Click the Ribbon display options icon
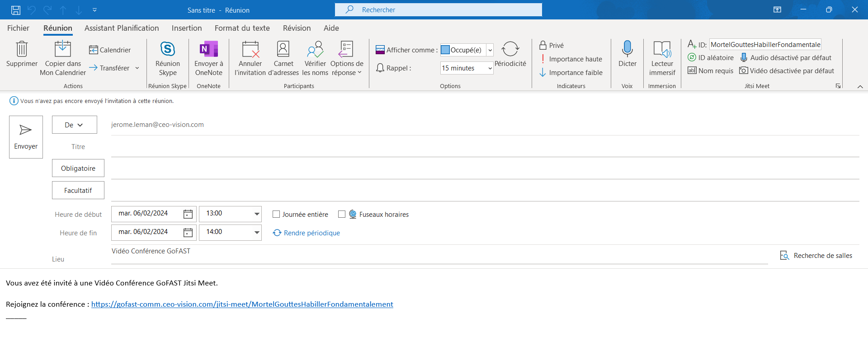This screenshot has height=346, width=868. coord(777,9)
